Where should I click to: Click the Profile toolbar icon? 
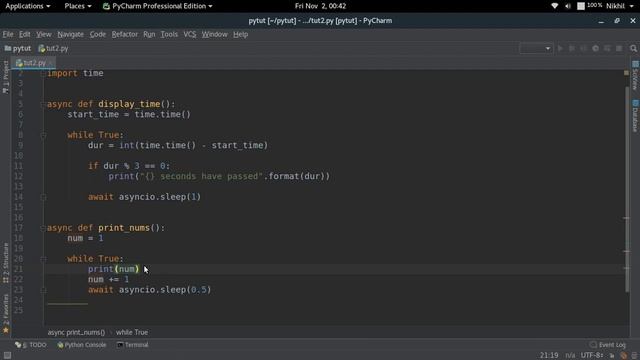coord(596,48)
